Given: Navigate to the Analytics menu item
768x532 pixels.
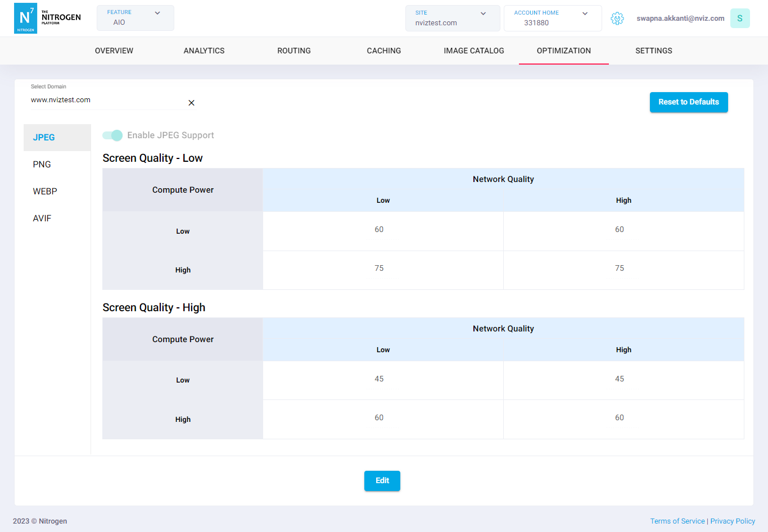Looking at the screenshot, I should [x=204, y=51].
